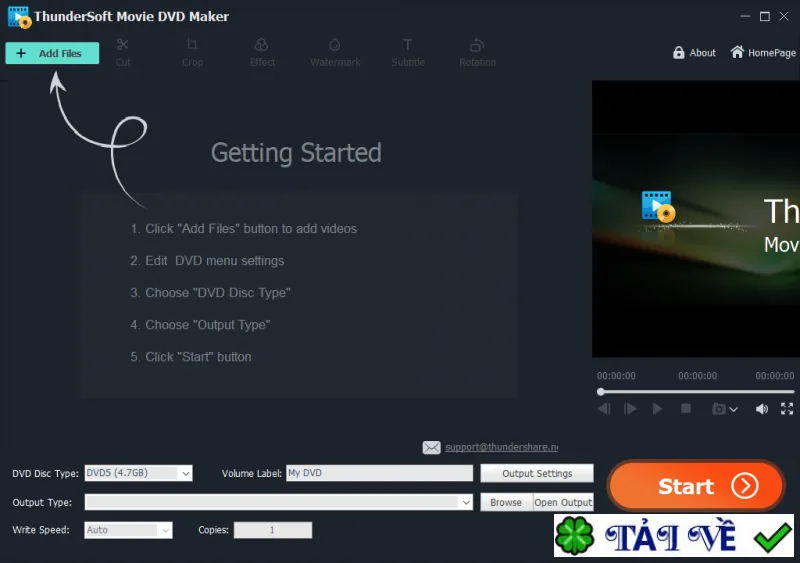
Task: Click the orange Start button
Action: pyautogui.click(x=696, y=486)
